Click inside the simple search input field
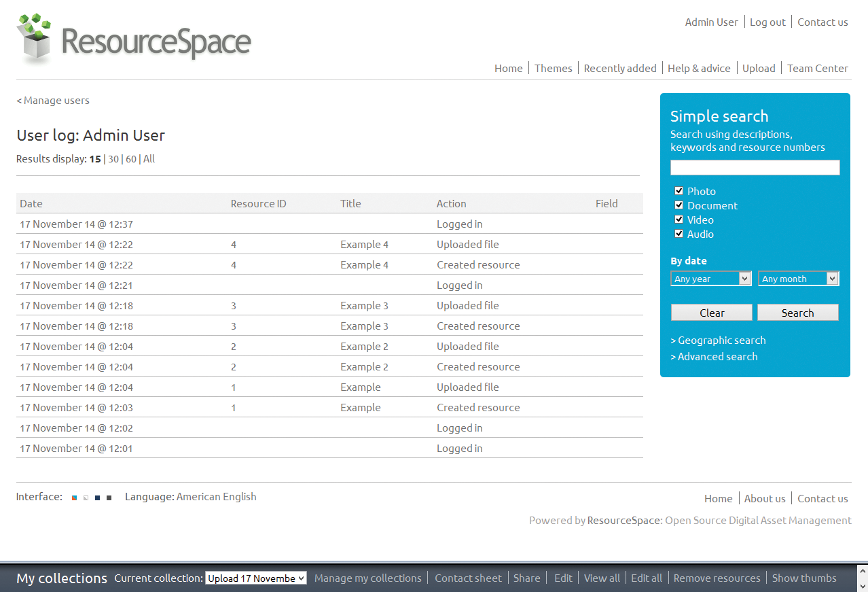Image resolution: width=868 pixels, height=592 pixels. click(x=755, y=167)
